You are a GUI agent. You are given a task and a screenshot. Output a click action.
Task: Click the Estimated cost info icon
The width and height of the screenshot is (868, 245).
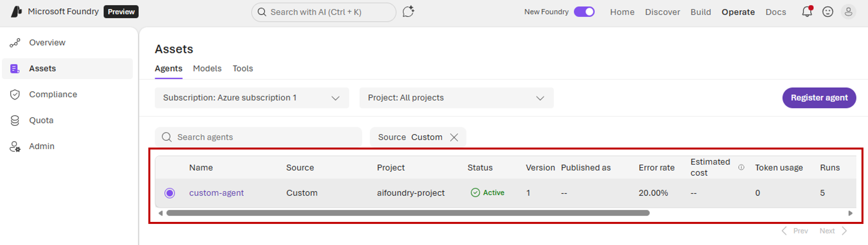(741, 167)
